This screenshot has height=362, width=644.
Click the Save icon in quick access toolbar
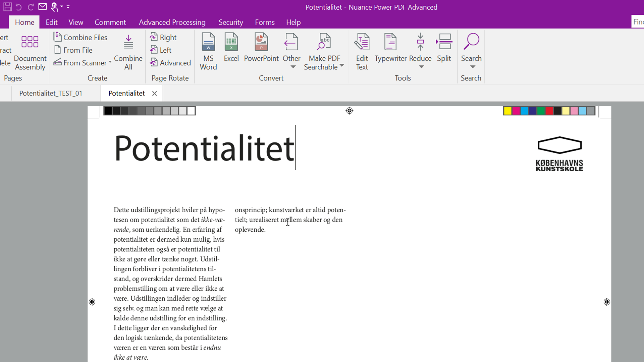click(x=7, y=7)
